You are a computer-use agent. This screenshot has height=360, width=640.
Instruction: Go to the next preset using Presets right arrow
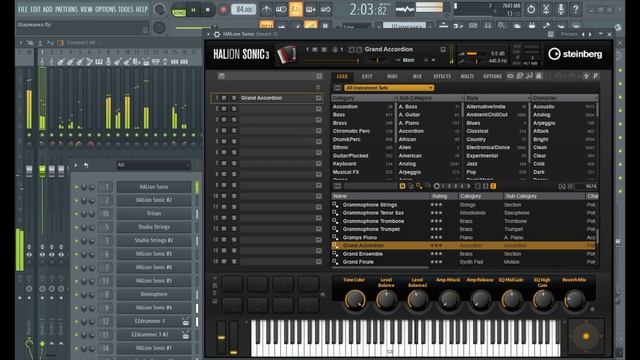pos(590,34)
